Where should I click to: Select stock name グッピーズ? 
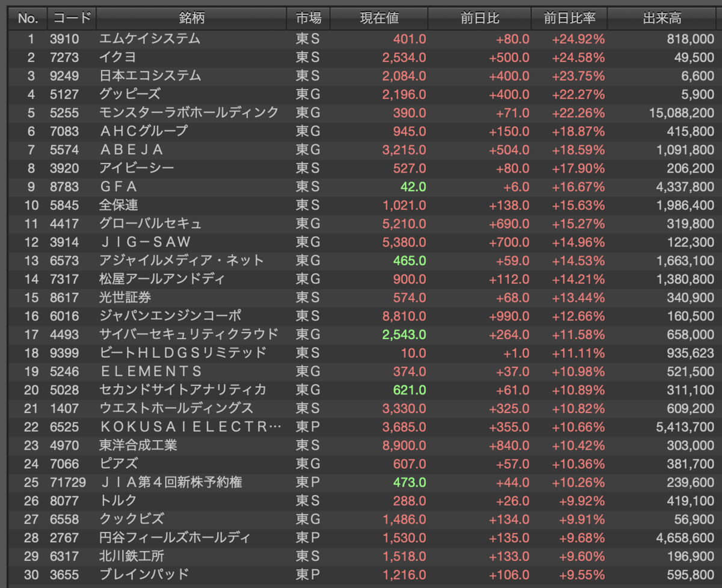tap(131, 94)
